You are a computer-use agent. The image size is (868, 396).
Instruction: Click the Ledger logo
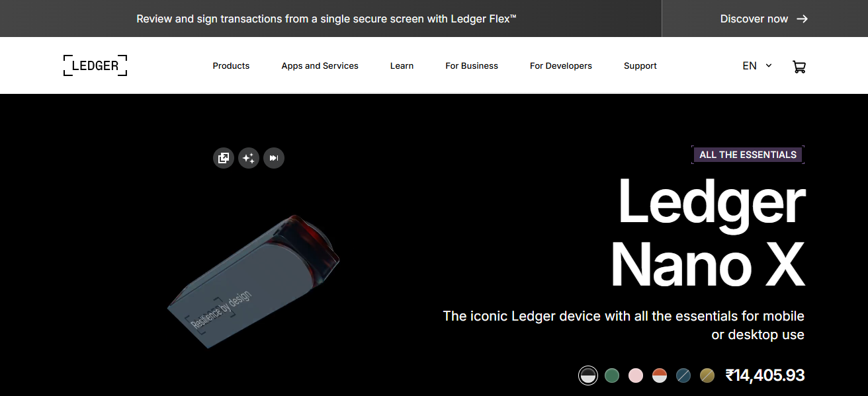(95, 65)
